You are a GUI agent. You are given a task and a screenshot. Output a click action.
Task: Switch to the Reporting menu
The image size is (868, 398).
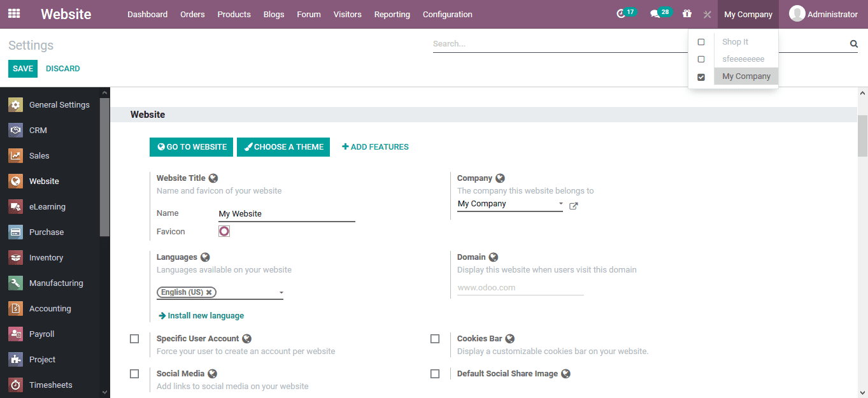[x=392, y=14]
